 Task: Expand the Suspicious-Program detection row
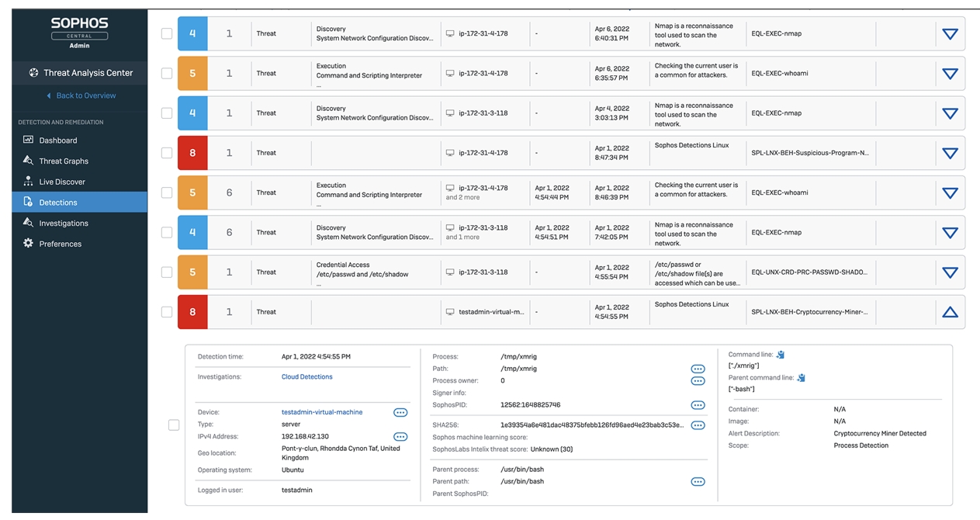click(x=950, y=154)
